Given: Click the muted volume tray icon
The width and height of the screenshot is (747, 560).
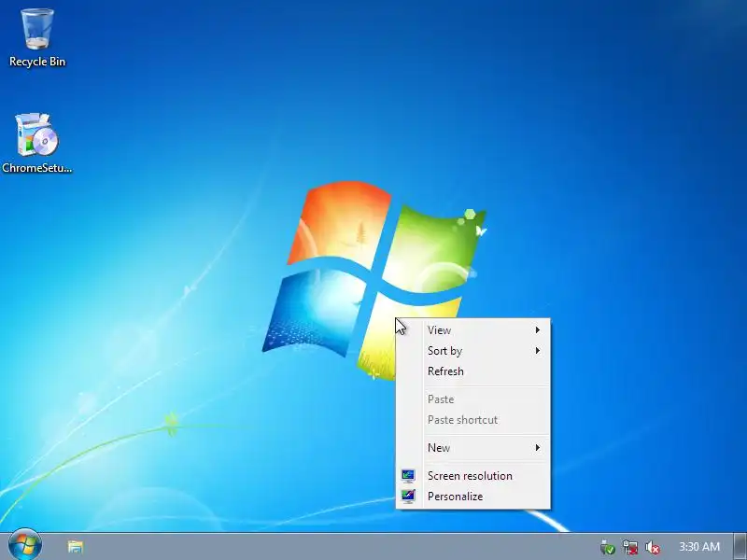Looking at the screenshot, I should coord(652,547).
